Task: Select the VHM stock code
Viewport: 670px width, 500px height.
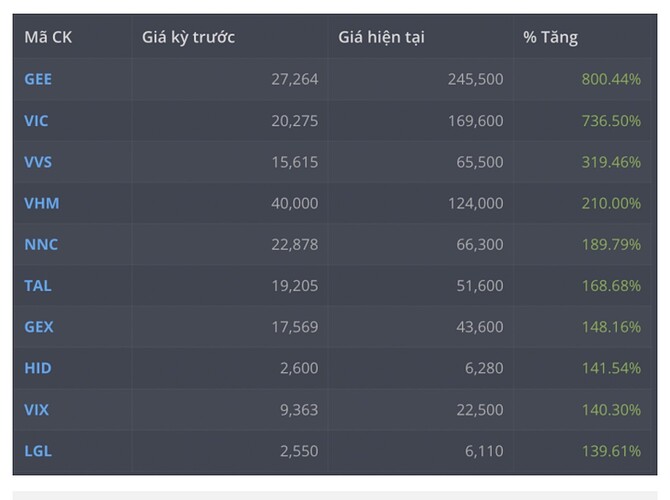Action: pos(41,203)
